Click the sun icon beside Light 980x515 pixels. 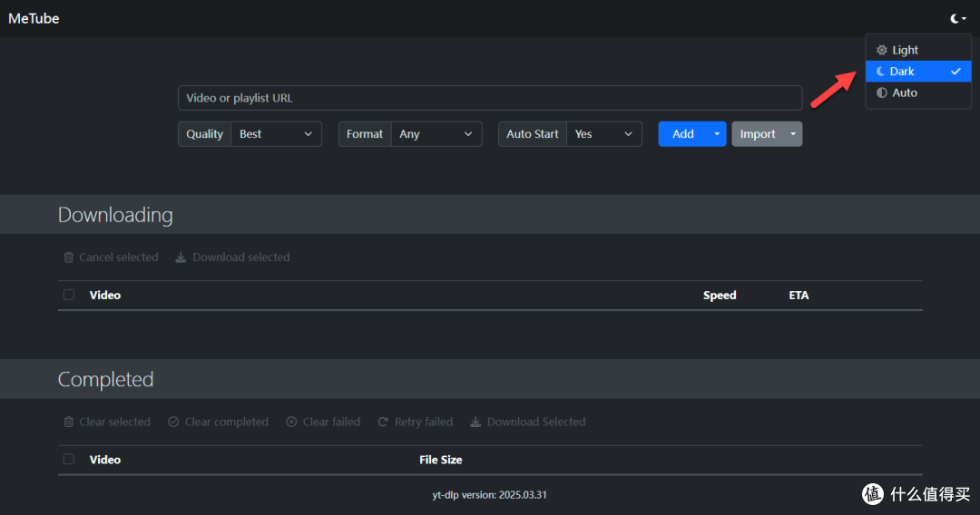(x=881, y=50)
